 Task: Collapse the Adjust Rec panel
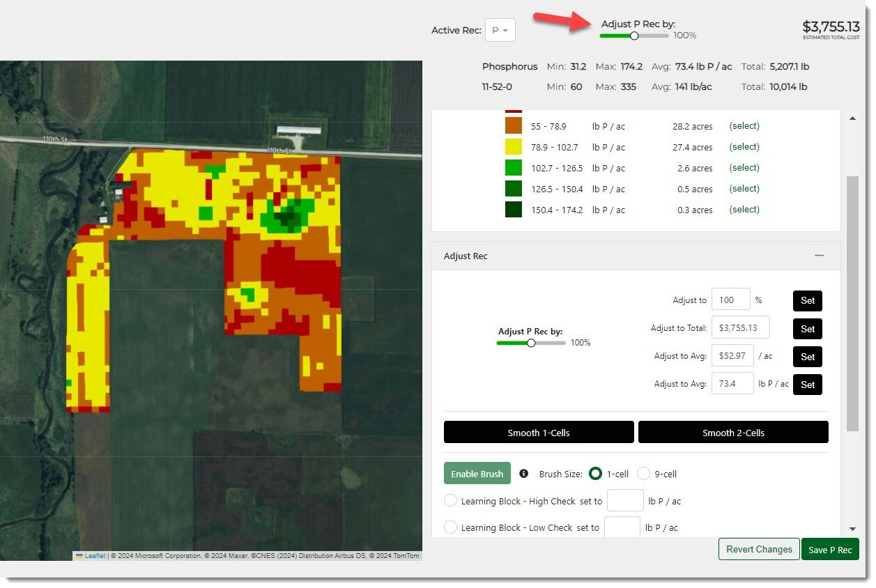coord(819,256)
